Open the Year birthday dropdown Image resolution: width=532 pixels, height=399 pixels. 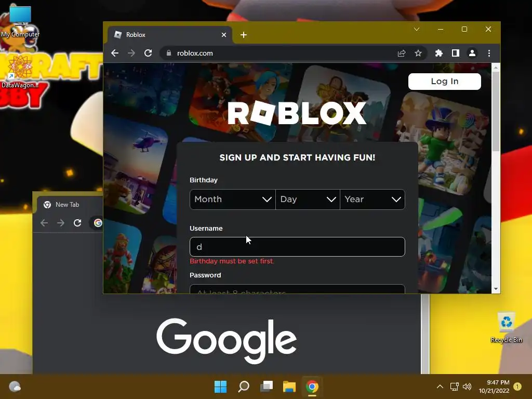pos(372,199)
